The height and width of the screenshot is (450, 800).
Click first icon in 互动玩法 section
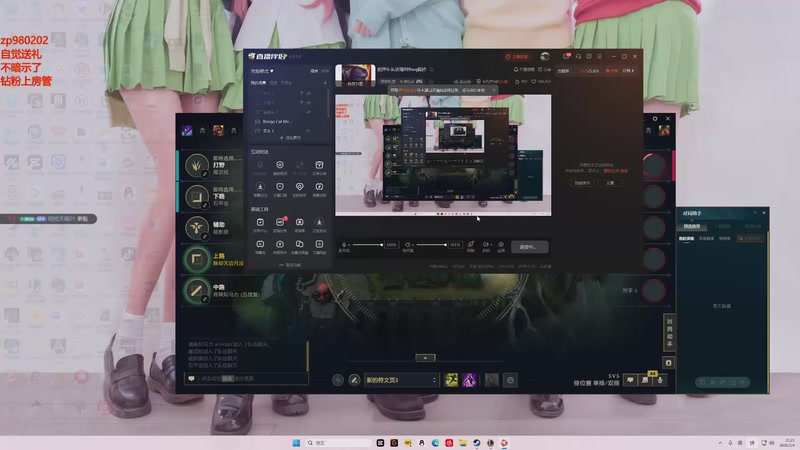tap(260, 167)
